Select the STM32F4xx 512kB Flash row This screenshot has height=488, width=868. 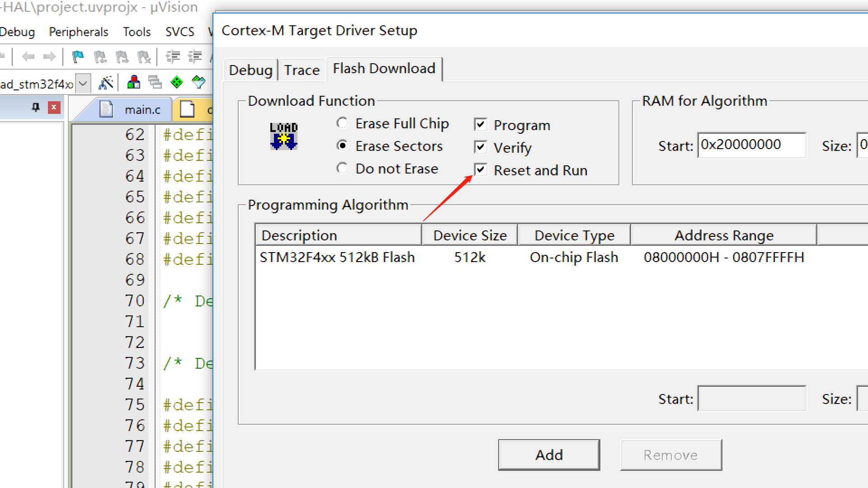click(x=337, y=257)
